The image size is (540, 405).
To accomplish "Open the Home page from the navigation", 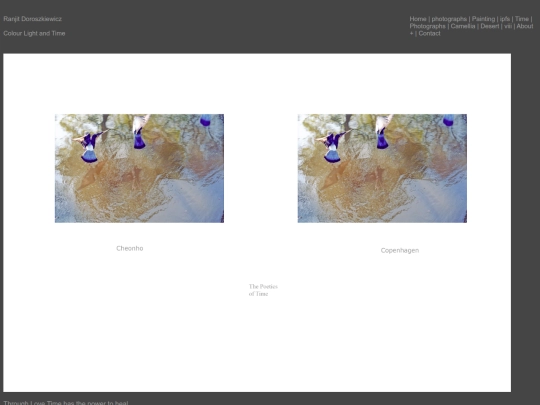I will [x=418, y=19].
